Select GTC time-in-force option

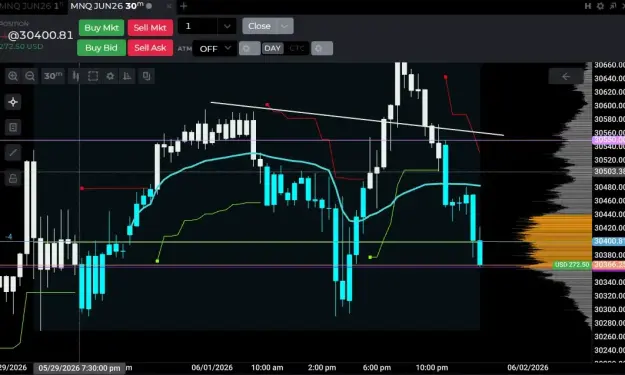click(x=297, y=48)
